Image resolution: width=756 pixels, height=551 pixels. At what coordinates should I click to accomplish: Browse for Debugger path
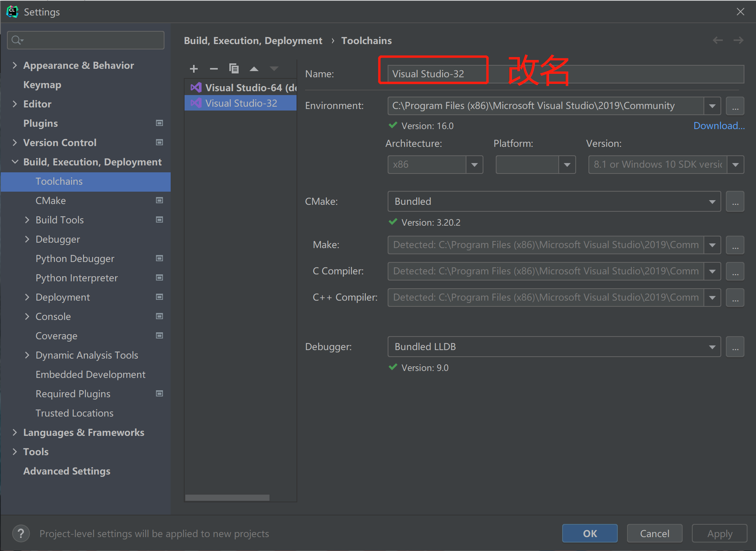[735, 347]
